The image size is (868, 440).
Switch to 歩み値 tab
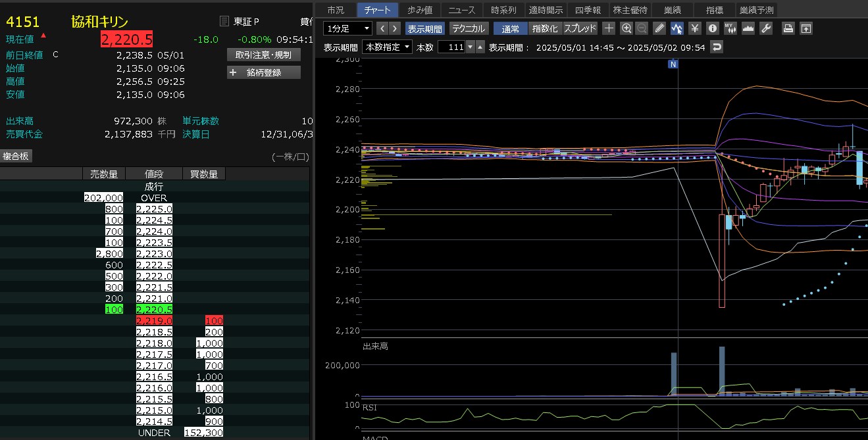419,10
